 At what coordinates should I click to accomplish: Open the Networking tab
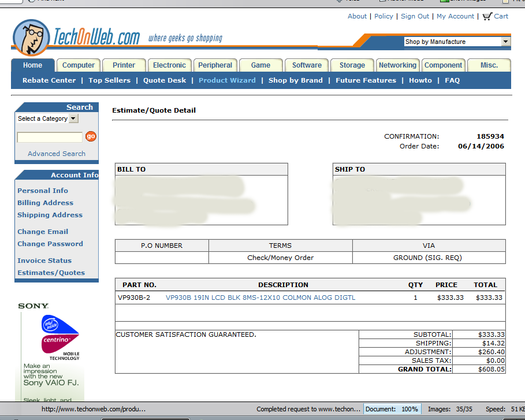397,65
